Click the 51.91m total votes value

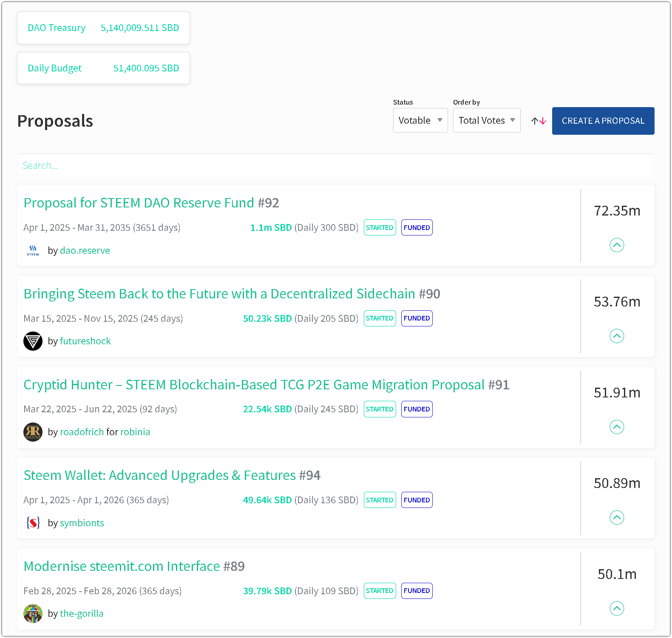click(617, 393)
